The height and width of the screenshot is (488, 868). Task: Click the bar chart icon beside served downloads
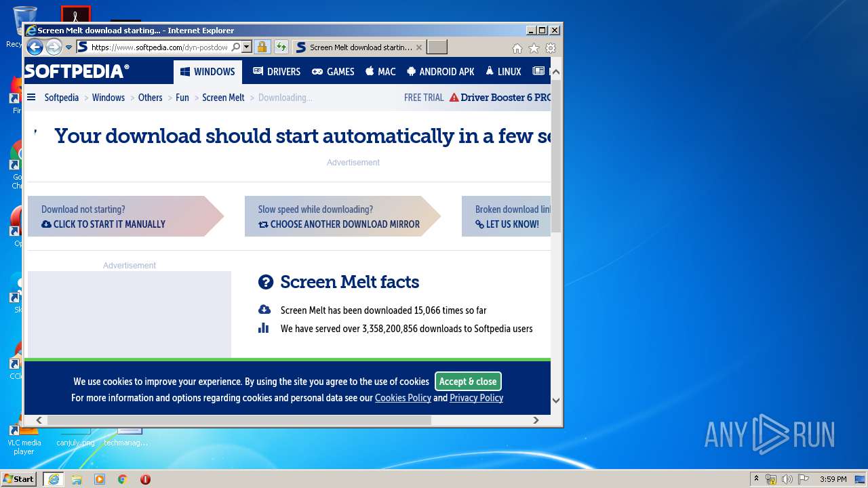264,328
